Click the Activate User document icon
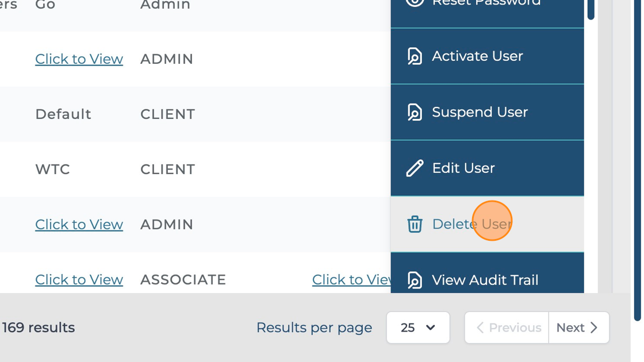 (415, 56)
